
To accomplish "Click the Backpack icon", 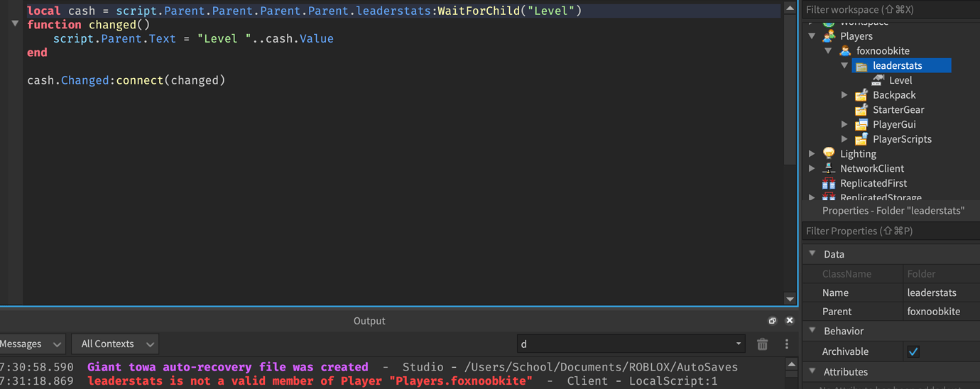I will tap(861, 94).
